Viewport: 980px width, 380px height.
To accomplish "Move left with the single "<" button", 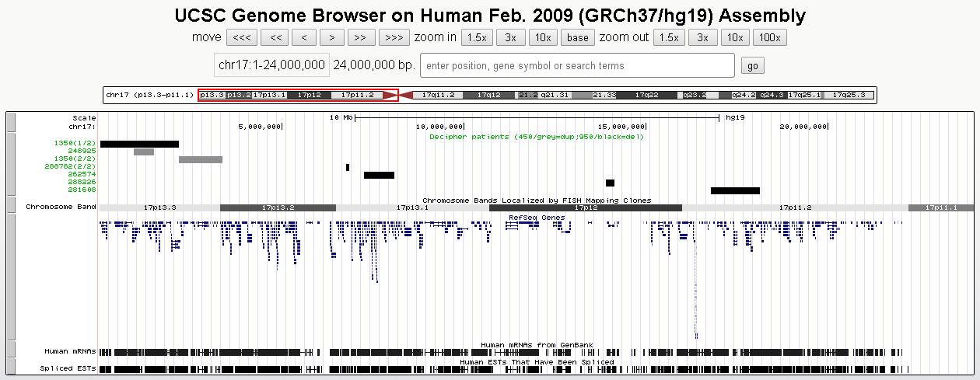I will click(304, 37).
